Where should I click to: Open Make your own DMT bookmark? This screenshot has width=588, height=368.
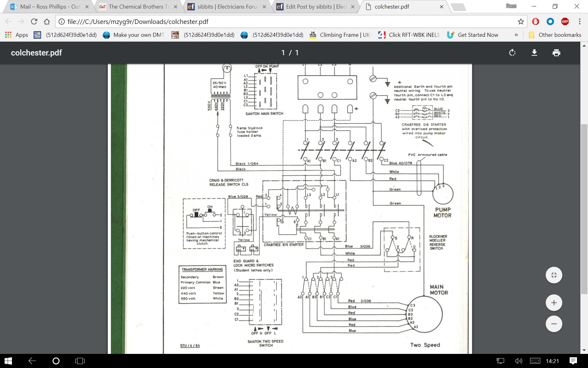click(x=134, y=35)
